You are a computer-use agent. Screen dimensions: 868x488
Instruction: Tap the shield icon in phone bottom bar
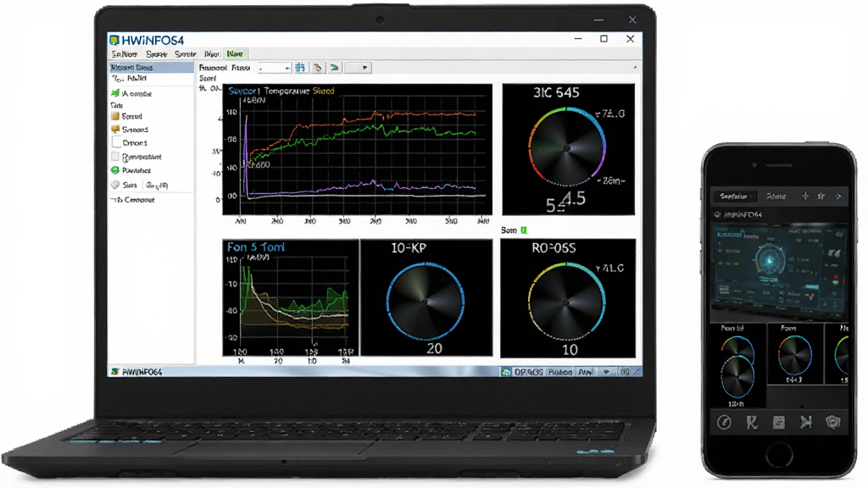point(832,423)
